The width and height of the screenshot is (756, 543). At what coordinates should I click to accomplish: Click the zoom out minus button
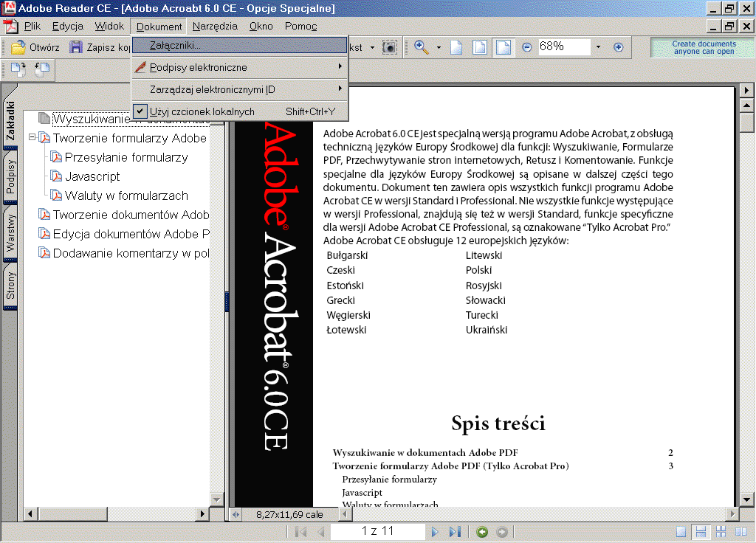point(527,47)
